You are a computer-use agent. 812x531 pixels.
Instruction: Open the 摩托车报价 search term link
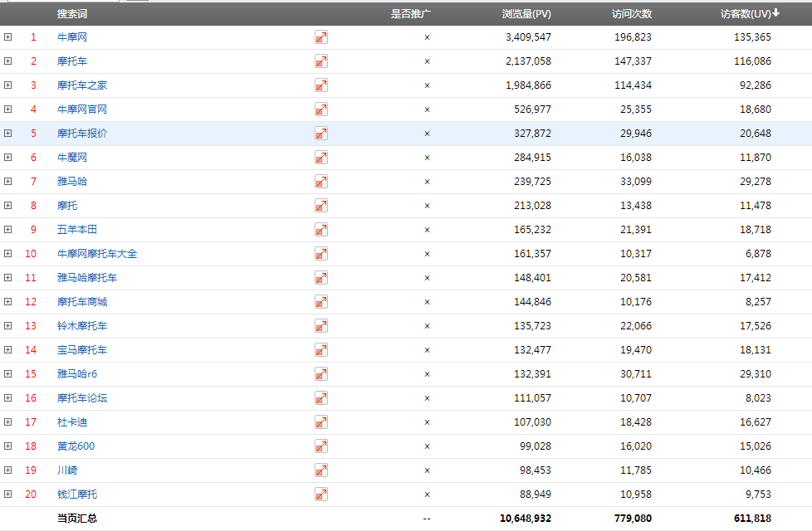tap(82, 134)
